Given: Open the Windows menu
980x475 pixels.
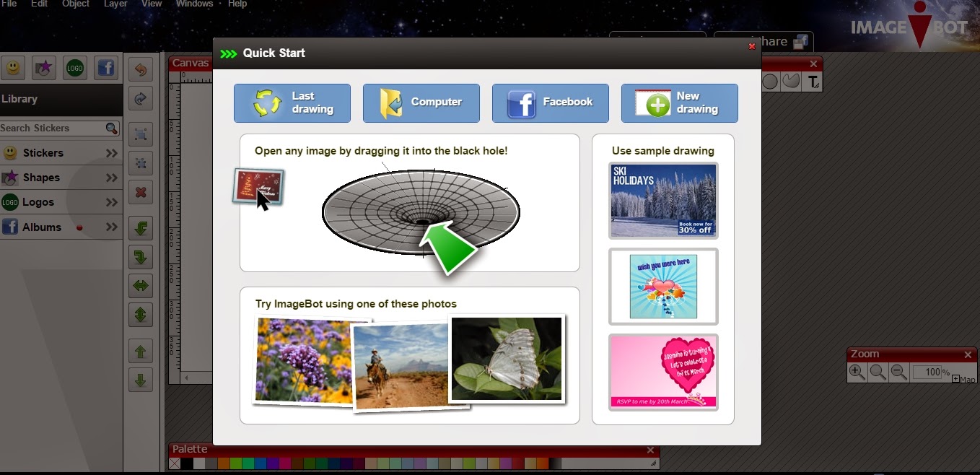Looking at the screenshot, I should (x=194, y=4).
